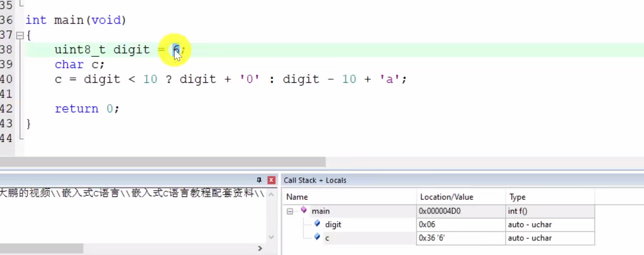Image resolution: width=644 pixels, height=255 pixels.
Task: Click the return 0; statement
Action: coord(87,109)
